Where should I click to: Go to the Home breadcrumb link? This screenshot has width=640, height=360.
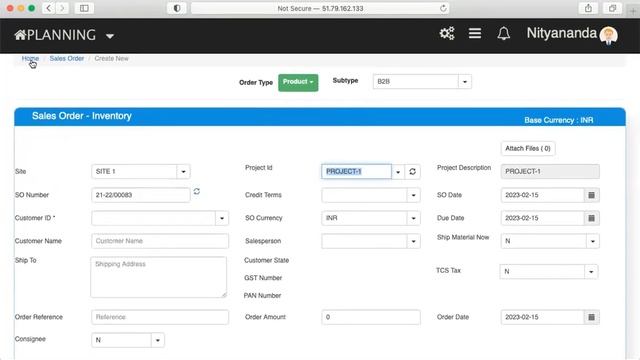[30, 58]
